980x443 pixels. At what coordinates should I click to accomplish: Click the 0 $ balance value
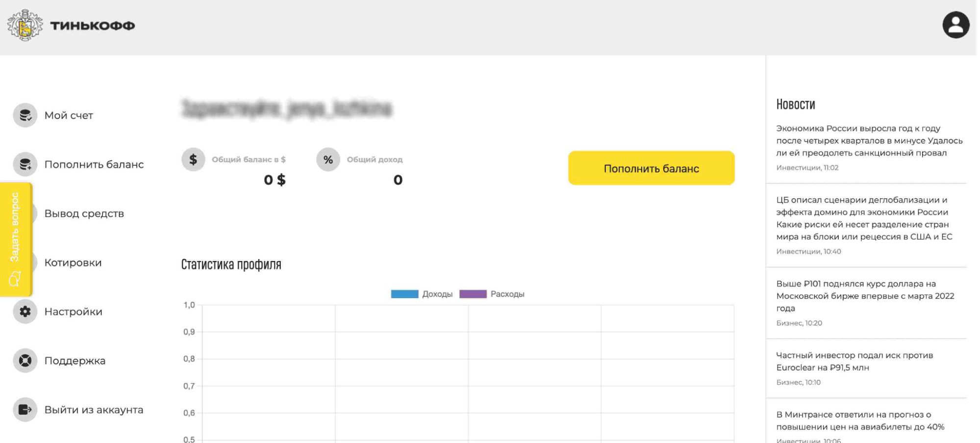(x=275, y=180)
